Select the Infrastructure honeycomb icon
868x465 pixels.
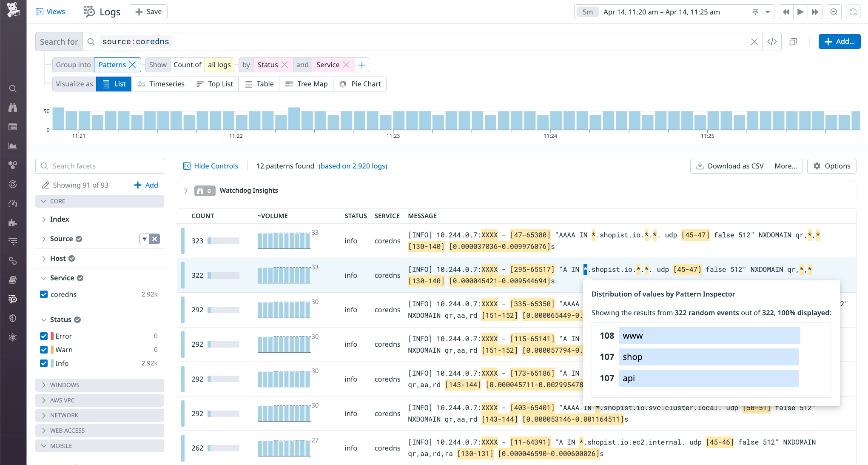click(x=13, y=165)
